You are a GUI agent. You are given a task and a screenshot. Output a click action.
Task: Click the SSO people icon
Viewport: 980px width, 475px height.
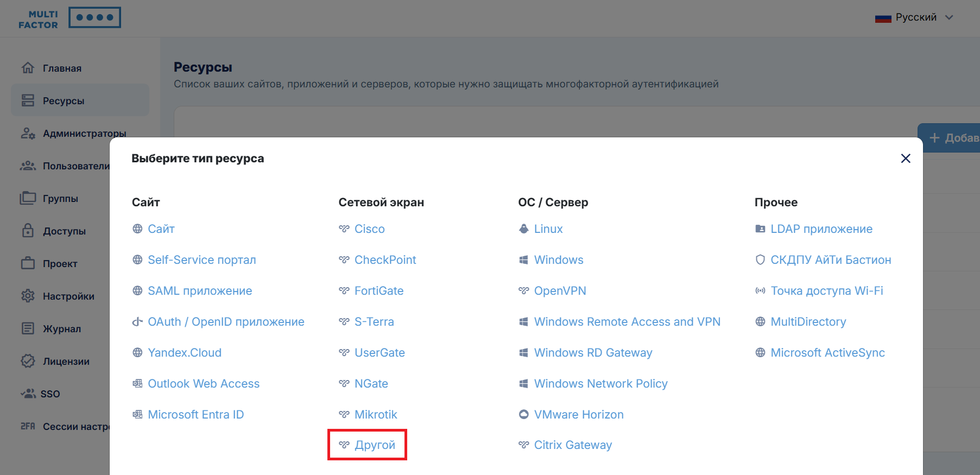pos(28,394)
